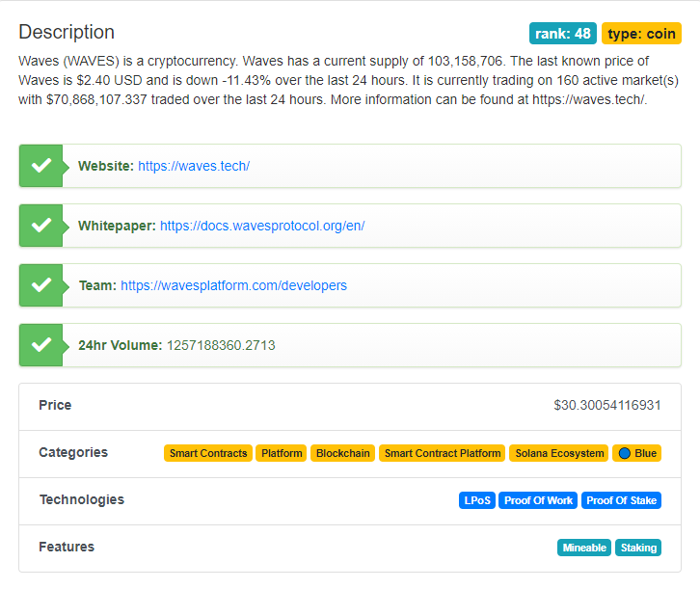700x589 pixels.
Task: Select the Platform category tag
Action: click(x=282, y=453)
